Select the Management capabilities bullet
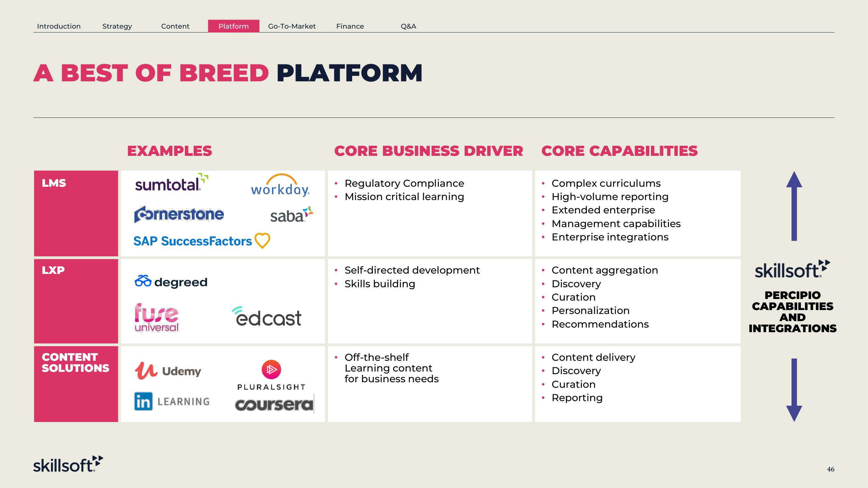Image resolution: width=868 pixels, height=488 pixels. click(616, 224)
